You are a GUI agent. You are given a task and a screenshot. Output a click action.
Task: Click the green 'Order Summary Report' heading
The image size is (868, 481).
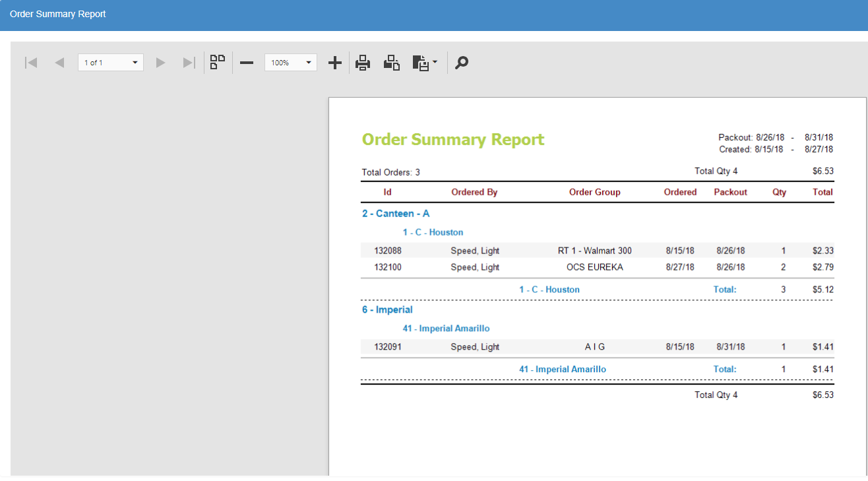coord(453,139)
